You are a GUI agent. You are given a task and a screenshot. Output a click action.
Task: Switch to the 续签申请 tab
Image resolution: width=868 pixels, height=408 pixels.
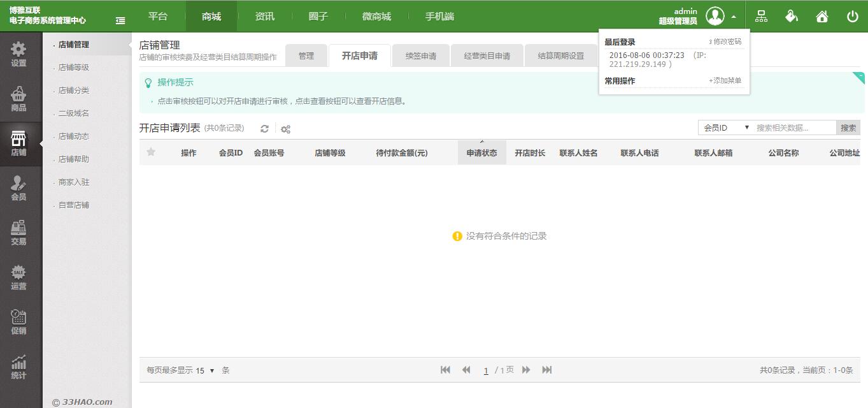pos(421,56)
